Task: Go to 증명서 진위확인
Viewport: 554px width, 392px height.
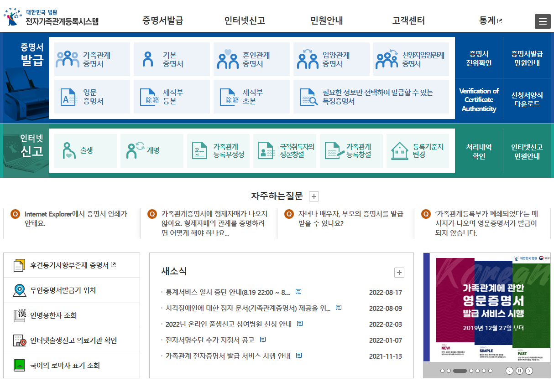Action: point(479,59)
